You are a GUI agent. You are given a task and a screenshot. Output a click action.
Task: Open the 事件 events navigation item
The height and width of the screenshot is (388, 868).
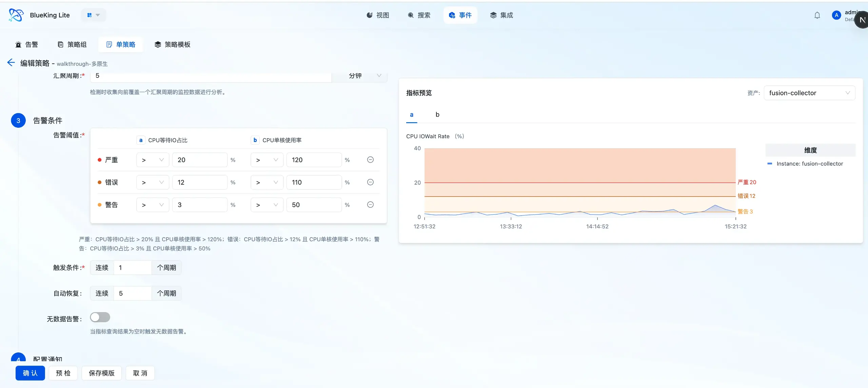tap(460, 15)
